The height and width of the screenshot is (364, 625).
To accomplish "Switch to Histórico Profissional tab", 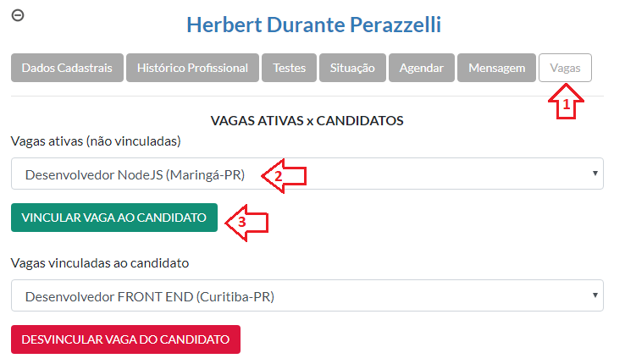I will tap(192, 68).
